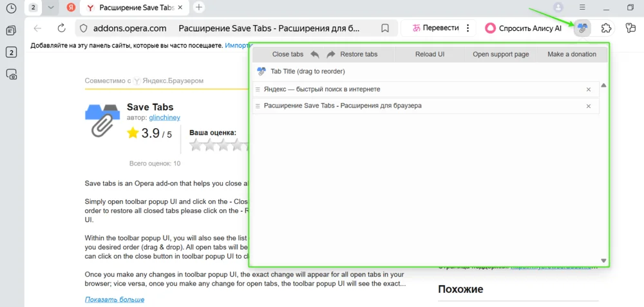The height and width of the screenshot is (307, 644).
Task: Click the Save Tabs title heading
Action: [x=150, y=107]
